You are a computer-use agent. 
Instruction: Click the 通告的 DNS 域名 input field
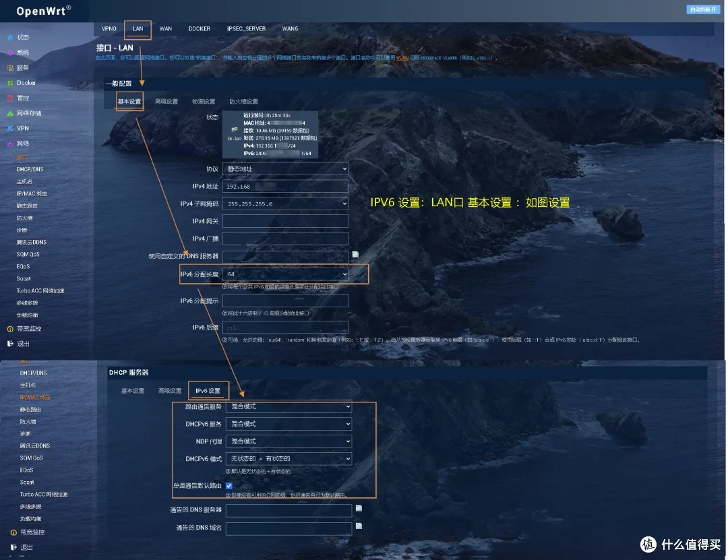tap(289, 528)
